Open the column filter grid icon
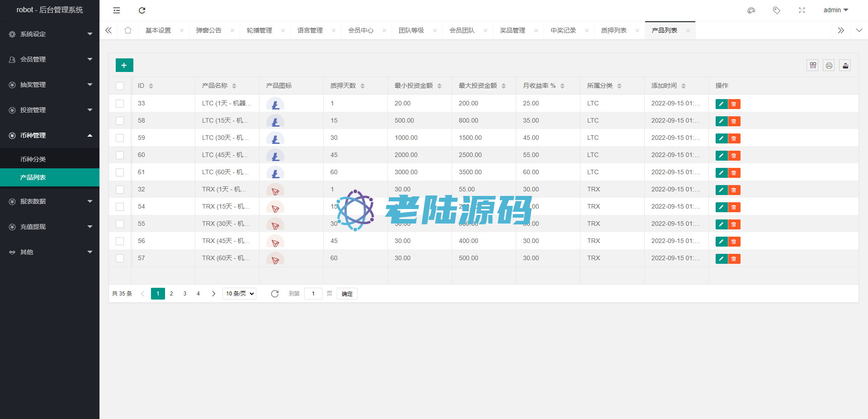 tap(813, 65)
